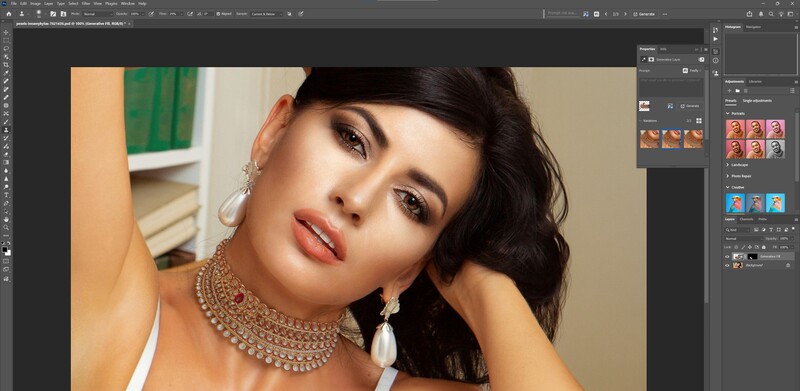
Task: Select the Hand tool
Action: (x=6, y=219)
